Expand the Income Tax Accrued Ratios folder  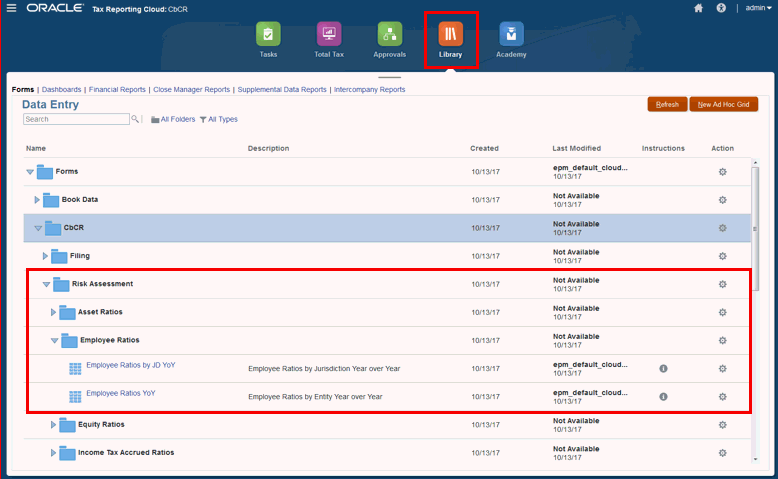[x=53, y=453]
